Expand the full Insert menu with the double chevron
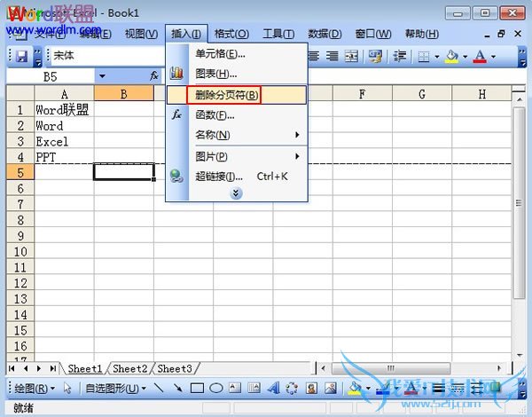 pyautogui.click(x=236, y=193)
